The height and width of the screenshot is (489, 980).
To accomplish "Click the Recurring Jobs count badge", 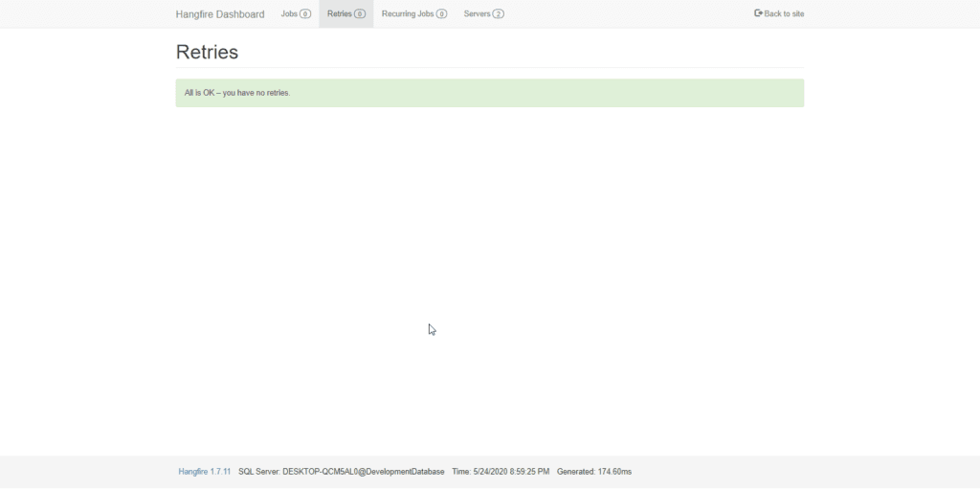I will (x=441, y=13).
